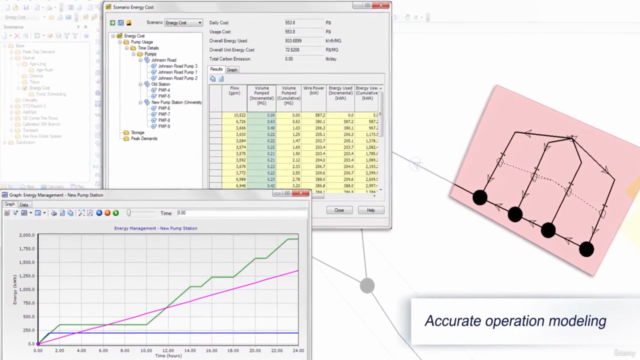Click Peak Demands folder icon in tree
The image size is (640, 360).
126,139
